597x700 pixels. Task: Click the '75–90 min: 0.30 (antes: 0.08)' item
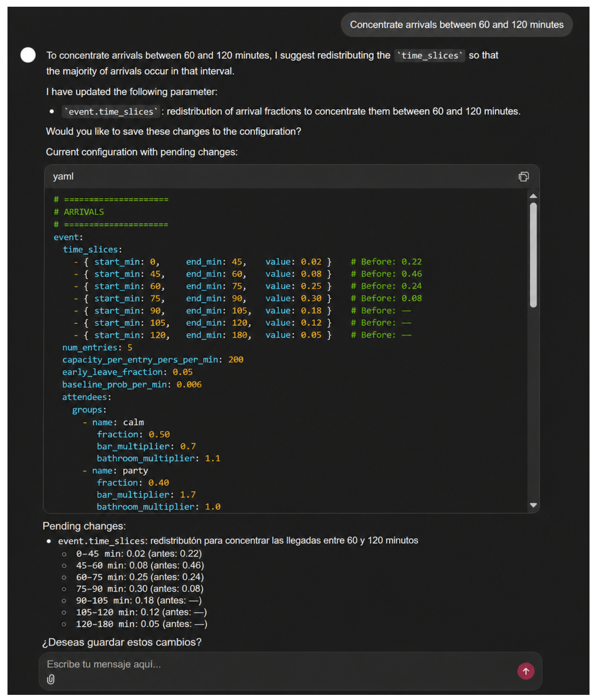pos(140,589)
